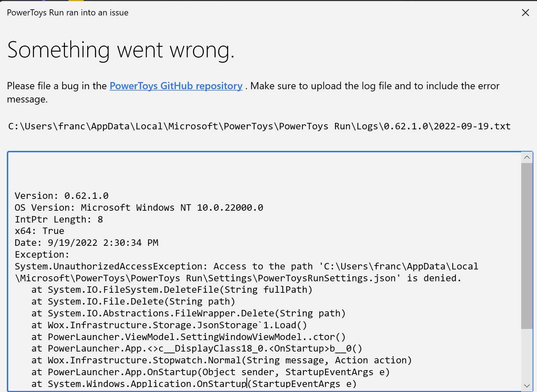Click the OS Version log line
This screenshot has height=392, width=537.
coord(138,207)
